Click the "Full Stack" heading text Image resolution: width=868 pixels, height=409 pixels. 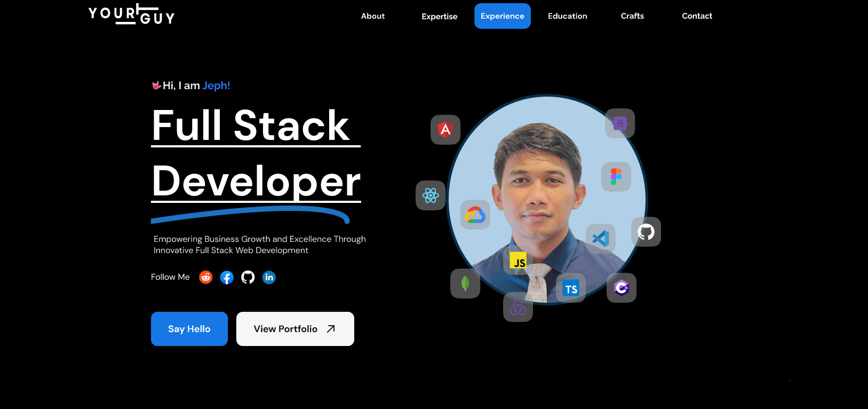point(251,126)
